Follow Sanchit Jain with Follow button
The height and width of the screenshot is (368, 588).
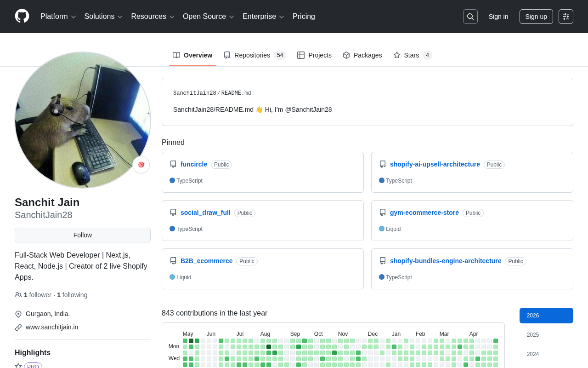[x=83, y=235]
